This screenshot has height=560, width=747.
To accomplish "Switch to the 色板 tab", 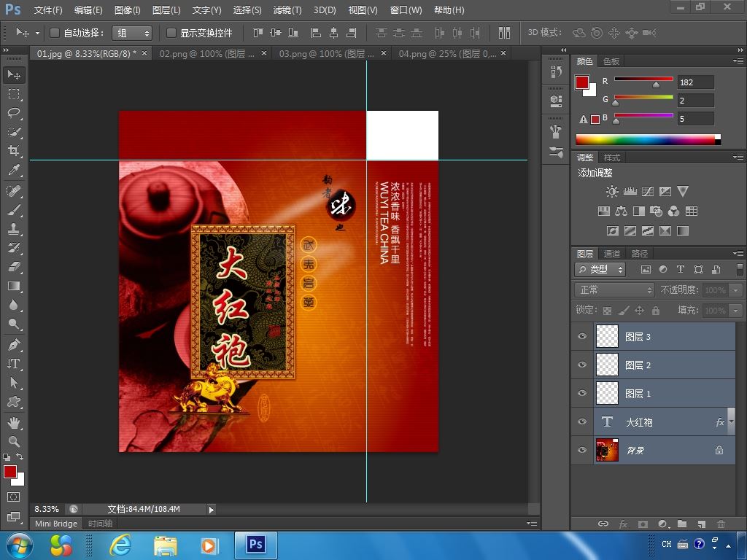I will (611, 61).
